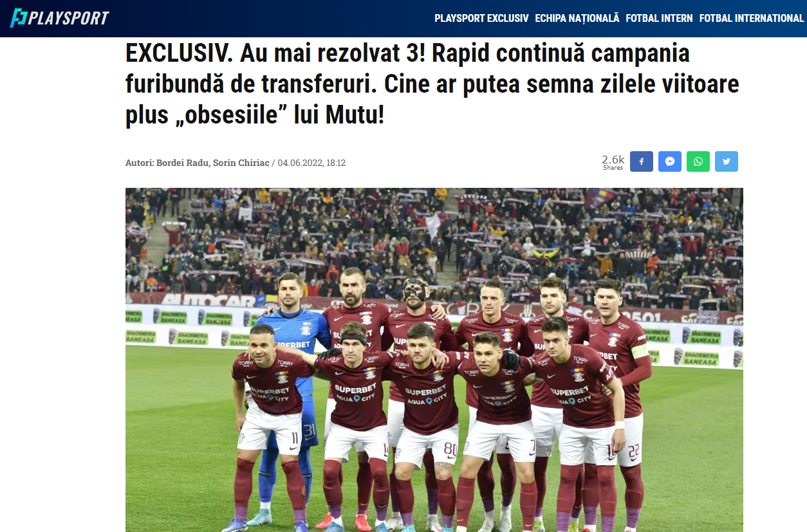Select FOTBAL INTERN in navigation
The image size is (807, 532).
coord(660,18)
